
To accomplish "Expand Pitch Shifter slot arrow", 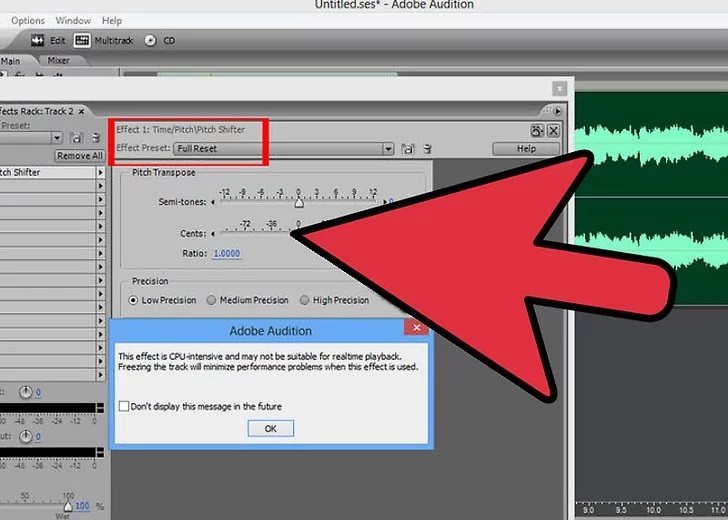I will pos(101,172).
